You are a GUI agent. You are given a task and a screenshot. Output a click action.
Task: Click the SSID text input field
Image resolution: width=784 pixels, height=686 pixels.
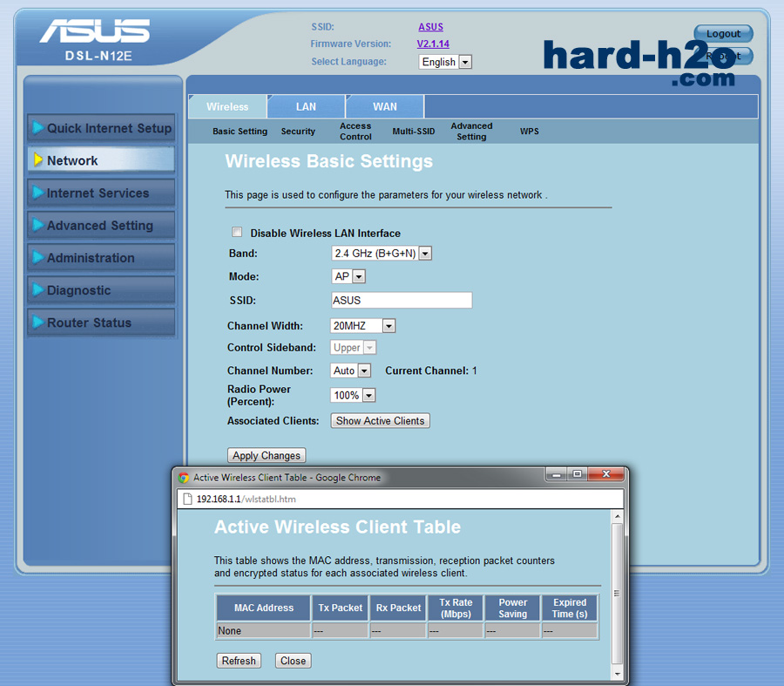[x=402, y=300]
